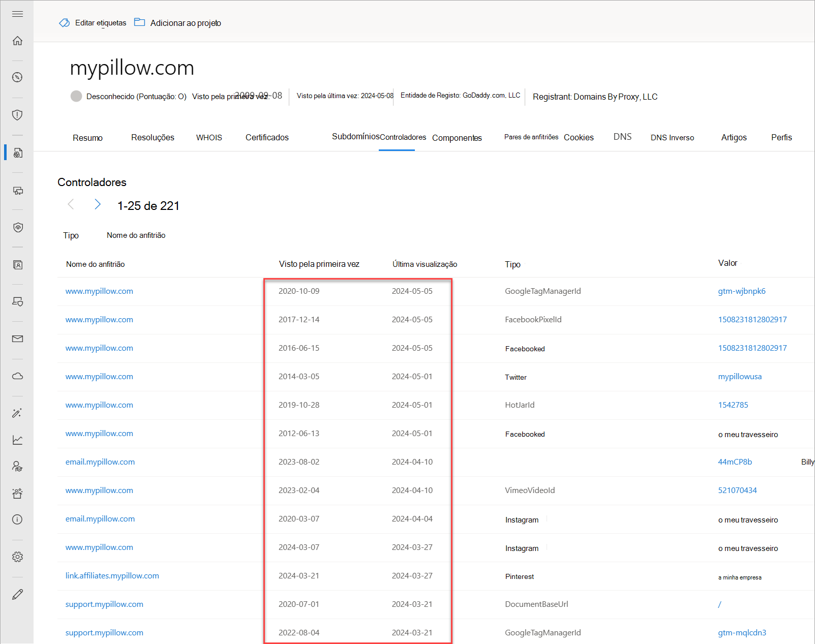This screenshot has width=815, height=644.
Task: Open the Perfis tab
Action: (781, 137)
